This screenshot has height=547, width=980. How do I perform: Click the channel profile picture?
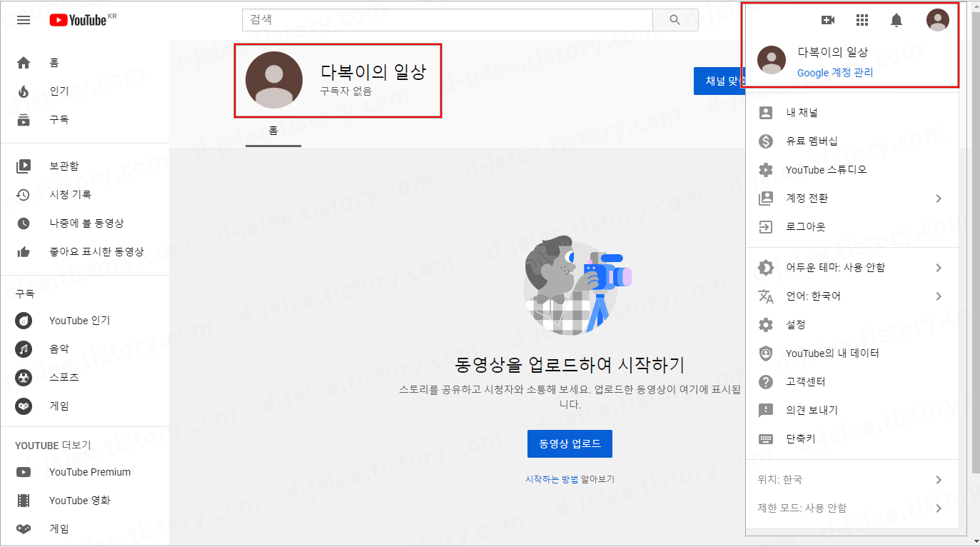coord(274,80)
